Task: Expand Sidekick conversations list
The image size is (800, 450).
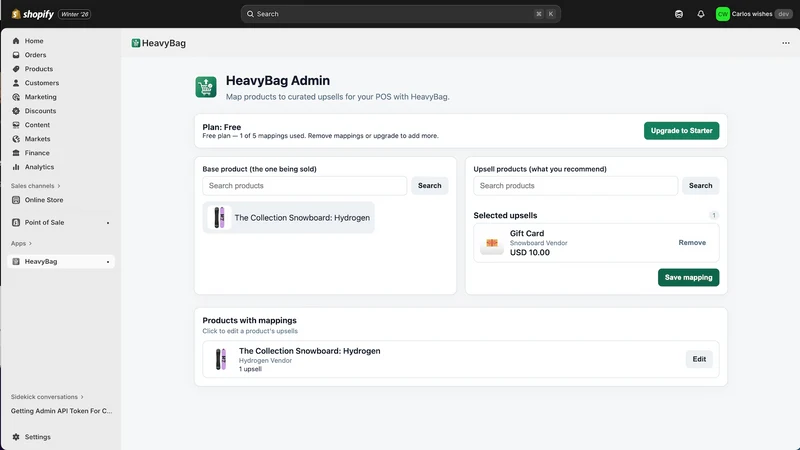Action: (x=47, y=396)
